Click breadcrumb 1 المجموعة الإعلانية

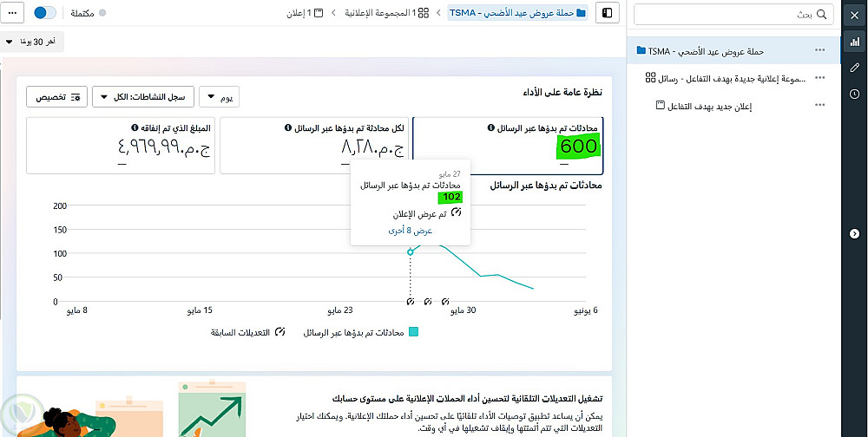387,13
